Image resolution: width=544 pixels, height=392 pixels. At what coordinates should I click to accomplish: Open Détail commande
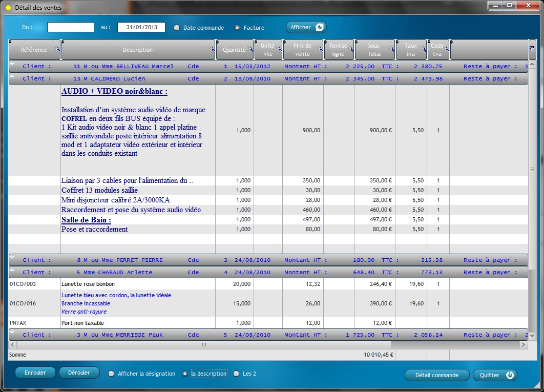pos(436,375)
